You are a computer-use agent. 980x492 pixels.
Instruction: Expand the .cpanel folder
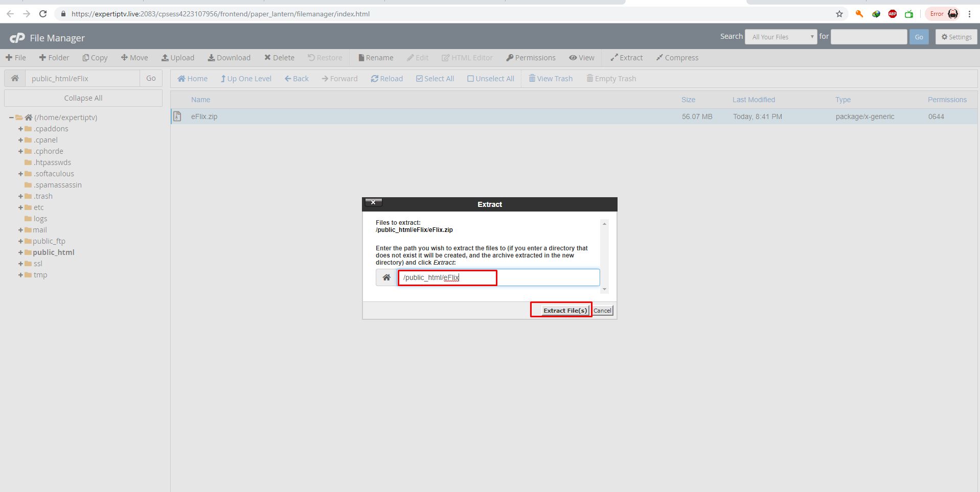coord(21,140)
